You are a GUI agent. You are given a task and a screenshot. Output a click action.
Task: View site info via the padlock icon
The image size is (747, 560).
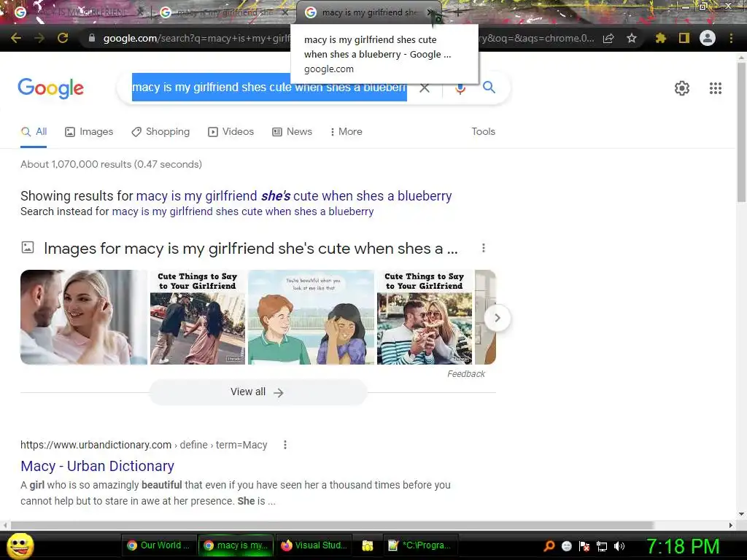click(x=92, y=38)
